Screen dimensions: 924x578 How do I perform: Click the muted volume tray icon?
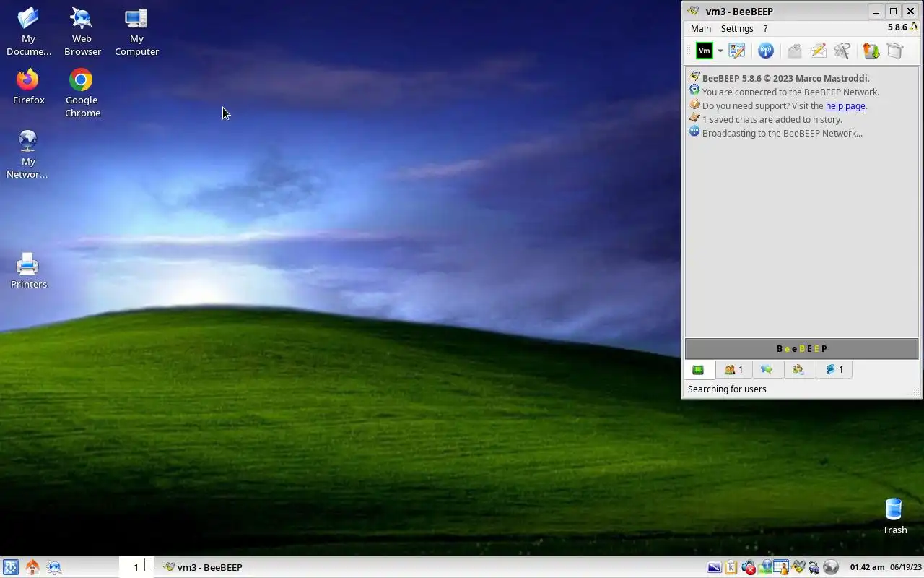pyautogui.click(x=749, y=568)
